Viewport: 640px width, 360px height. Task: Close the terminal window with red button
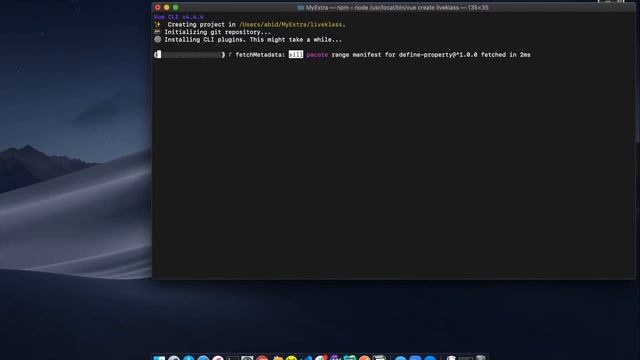[x=158, y=7]
